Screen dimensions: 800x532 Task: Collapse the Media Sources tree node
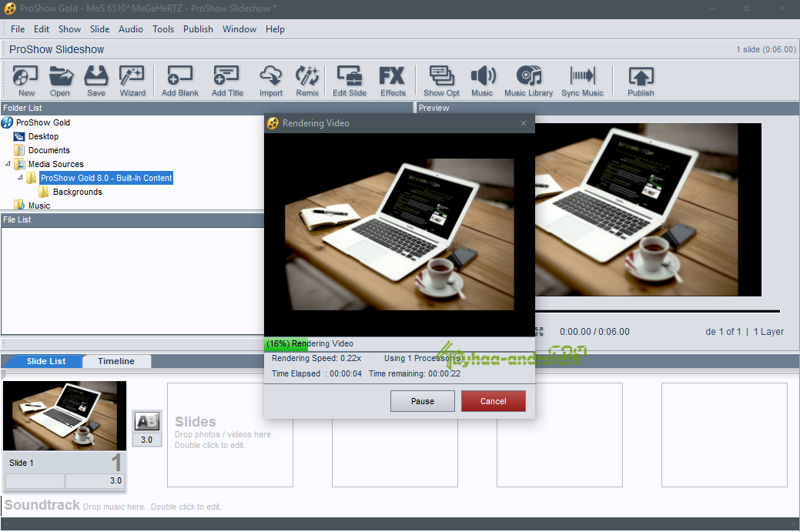point(8,164)
